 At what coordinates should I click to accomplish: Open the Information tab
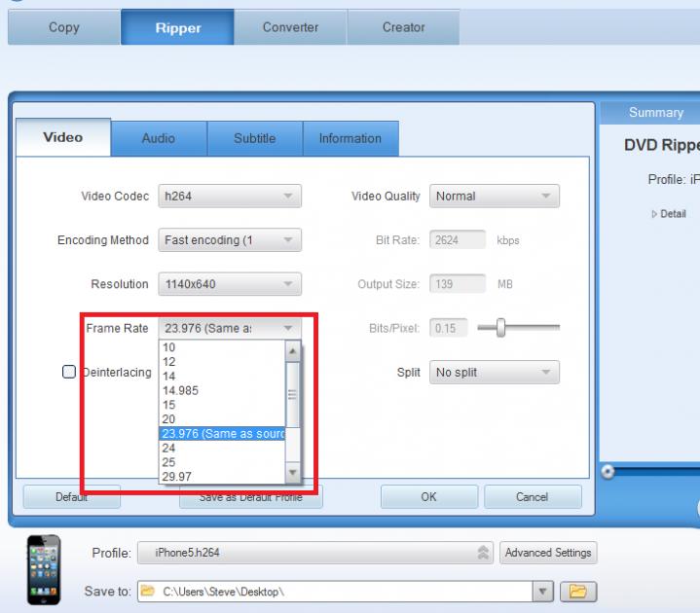tap(350, 139)
